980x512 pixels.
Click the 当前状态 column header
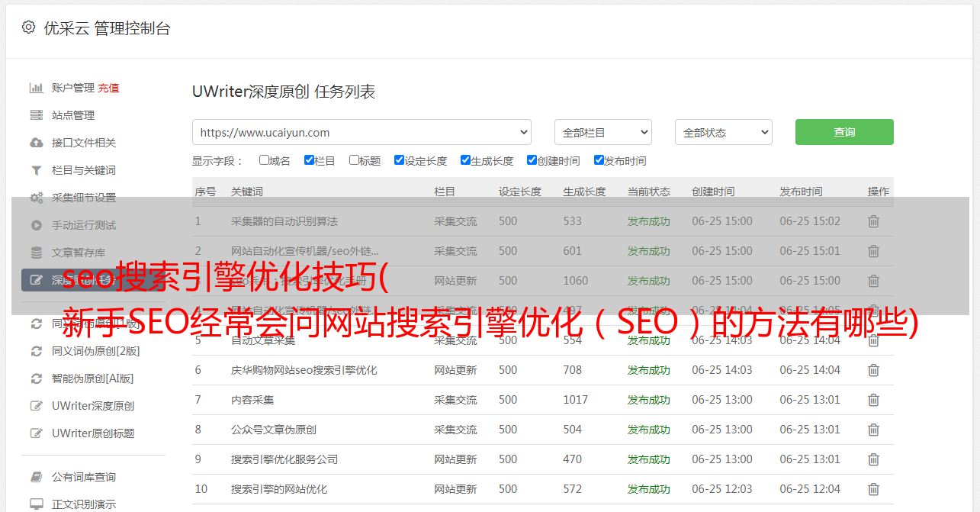tap(649, 192)
